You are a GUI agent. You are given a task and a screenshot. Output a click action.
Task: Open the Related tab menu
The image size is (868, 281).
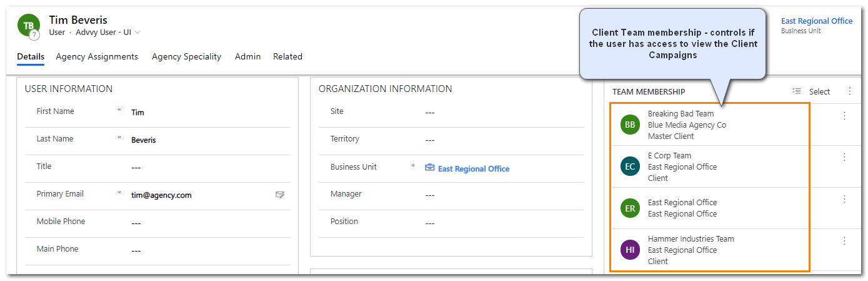pos(287,56)
